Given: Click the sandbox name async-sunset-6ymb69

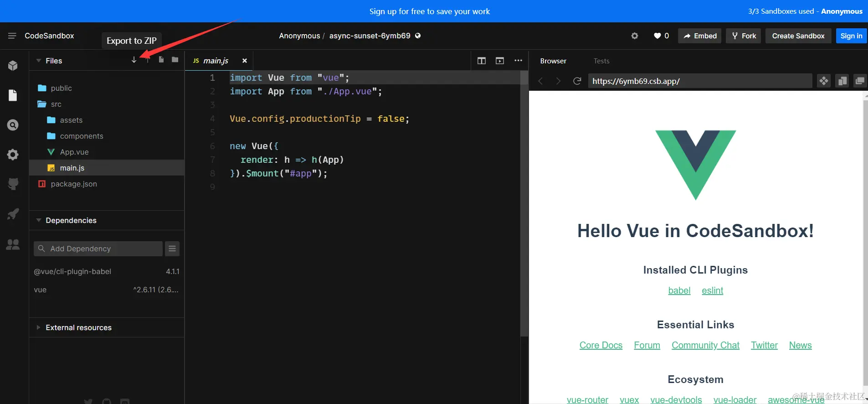Looking at the screenshot, I should [x=370, y=36].
